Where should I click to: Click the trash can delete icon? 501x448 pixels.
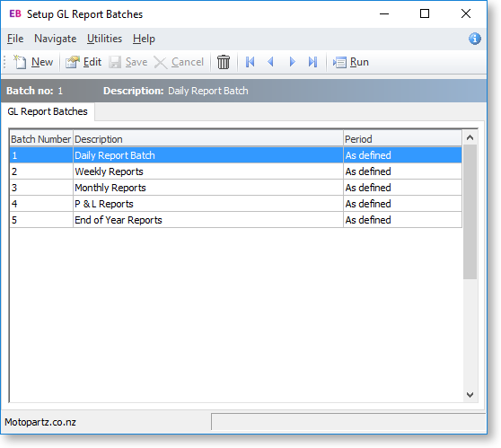click(x=224, y=62)
